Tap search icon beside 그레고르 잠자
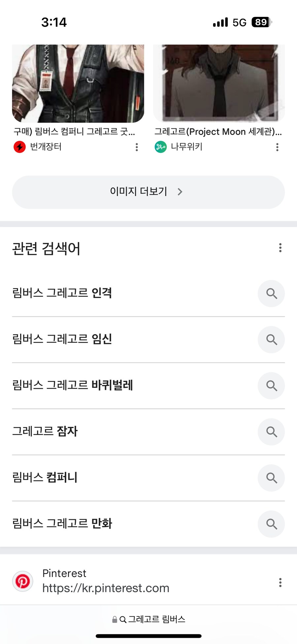Screen dimensions: 297x644 tap(271, 432)
